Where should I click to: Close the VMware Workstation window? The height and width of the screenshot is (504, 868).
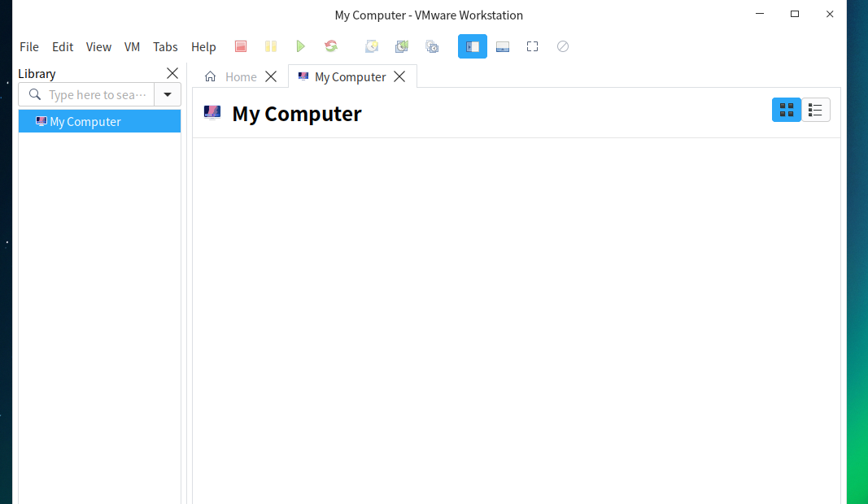(x=829, y=14)
